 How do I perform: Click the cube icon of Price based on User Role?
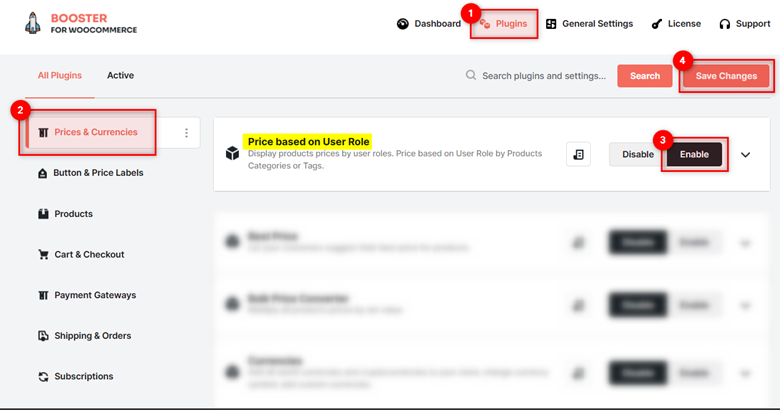(232, 153)
